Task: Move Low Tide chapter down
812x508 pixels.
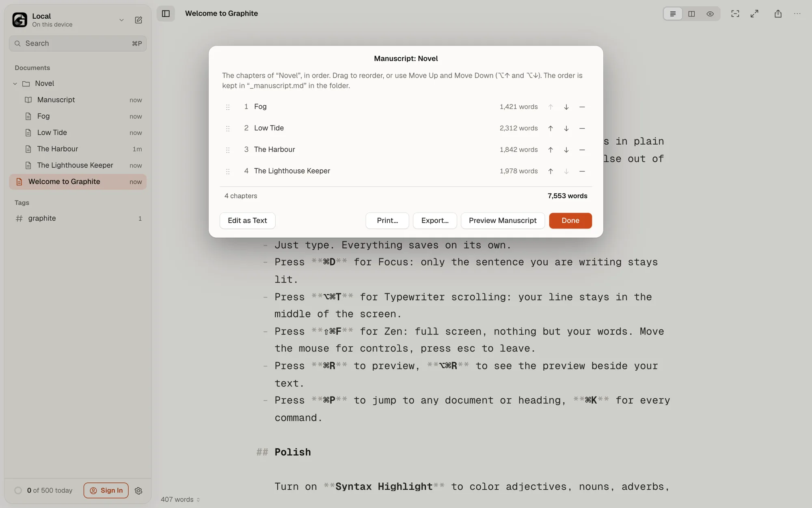Action: [566, 128]
